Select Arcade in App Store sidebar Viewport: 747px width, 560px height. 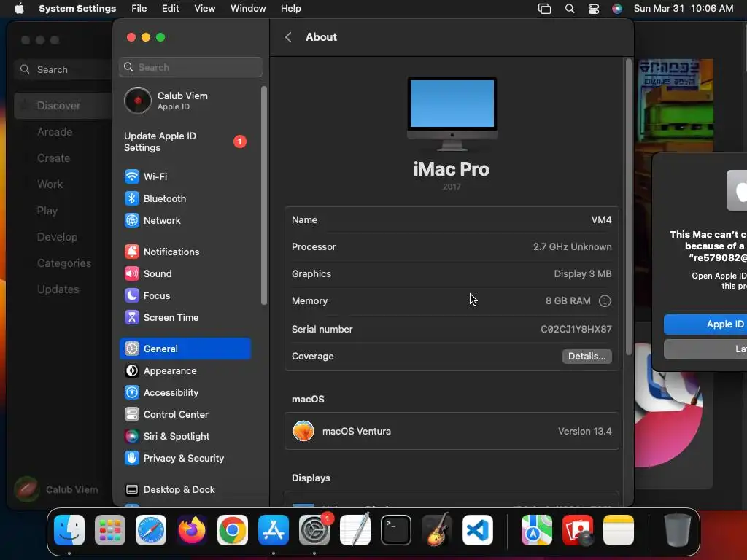click(55, 132)
